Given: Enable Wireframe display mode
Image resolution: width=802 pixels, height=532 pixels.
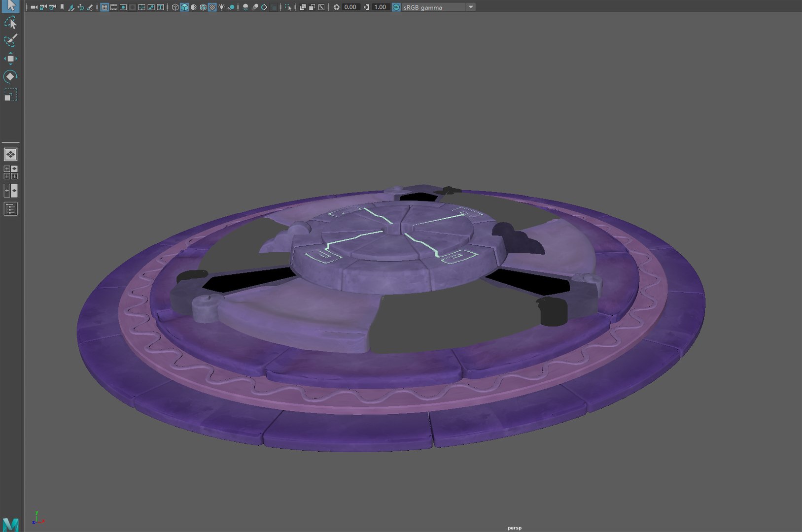Looking at the screenshot, I should (x=175, y=7).
